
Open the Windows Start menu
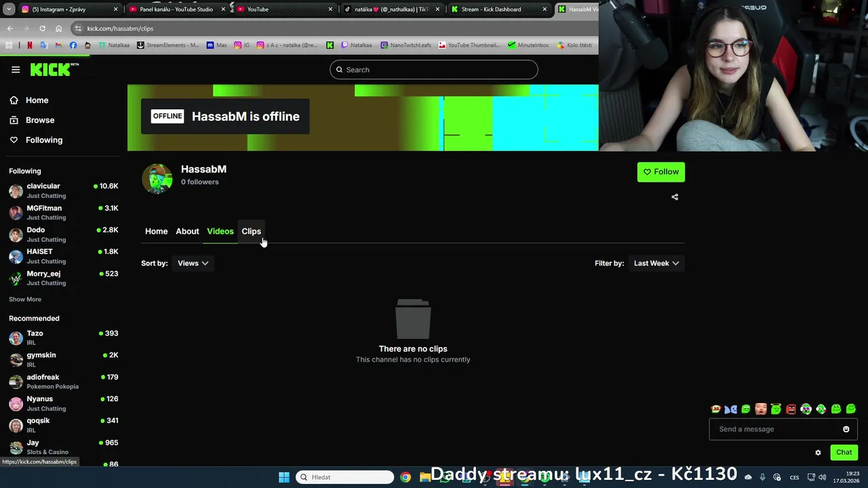point(284,477)
